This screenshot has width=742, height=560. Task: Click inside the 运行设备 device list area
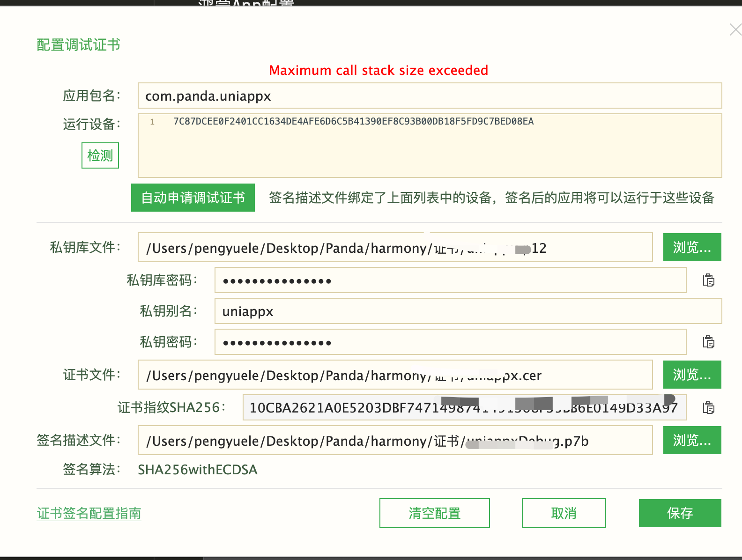click(430, 150)
